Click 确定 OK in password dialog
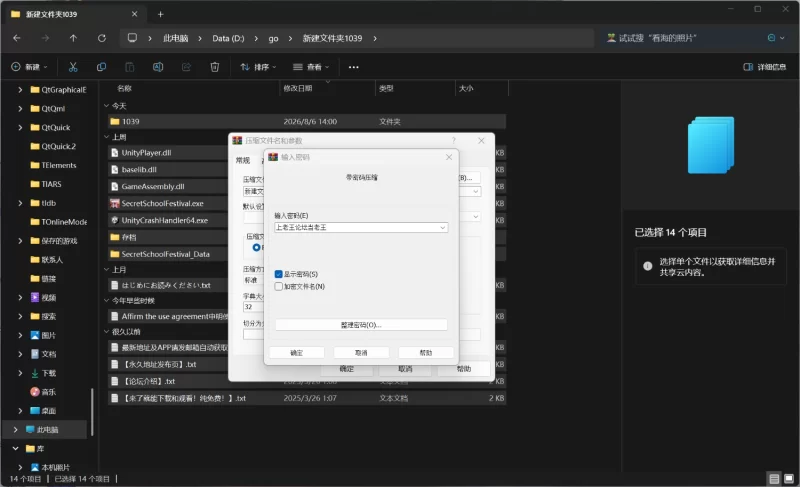 pyautogui.click(x=297, y=352)
